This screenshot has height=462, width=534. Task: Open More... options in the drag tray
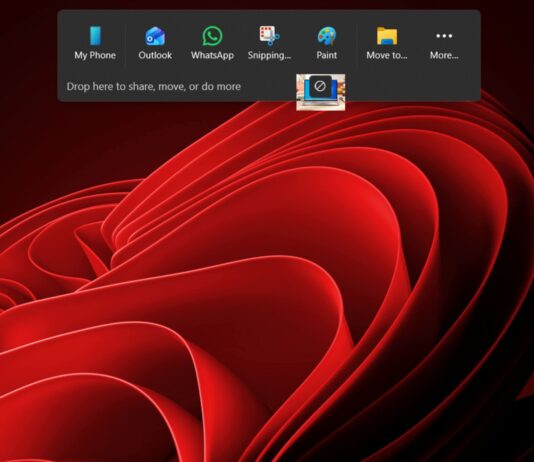pos(444,43)
